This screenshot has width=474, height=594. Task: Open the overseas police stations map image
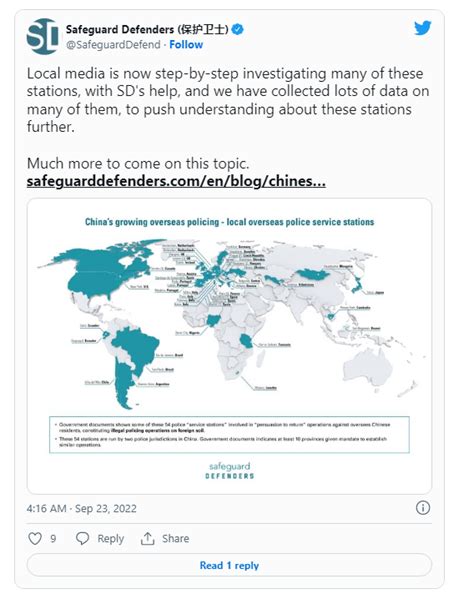(229, 346)
